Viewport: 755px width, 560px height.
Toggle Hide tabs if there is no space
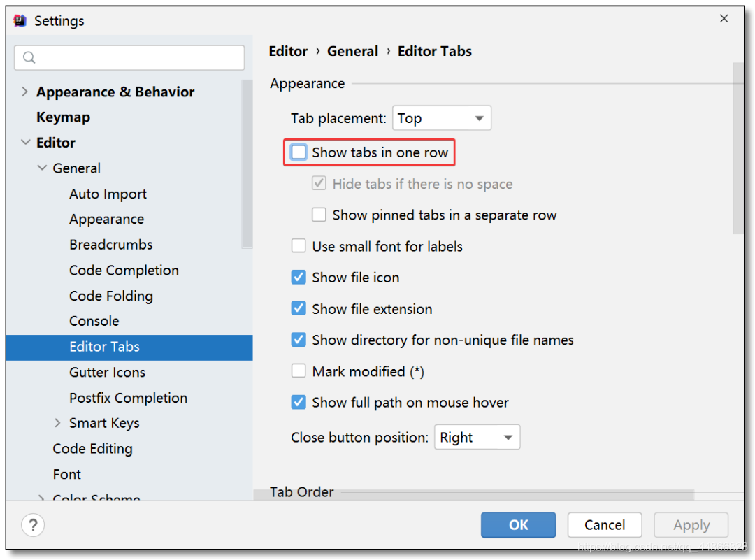319,183
